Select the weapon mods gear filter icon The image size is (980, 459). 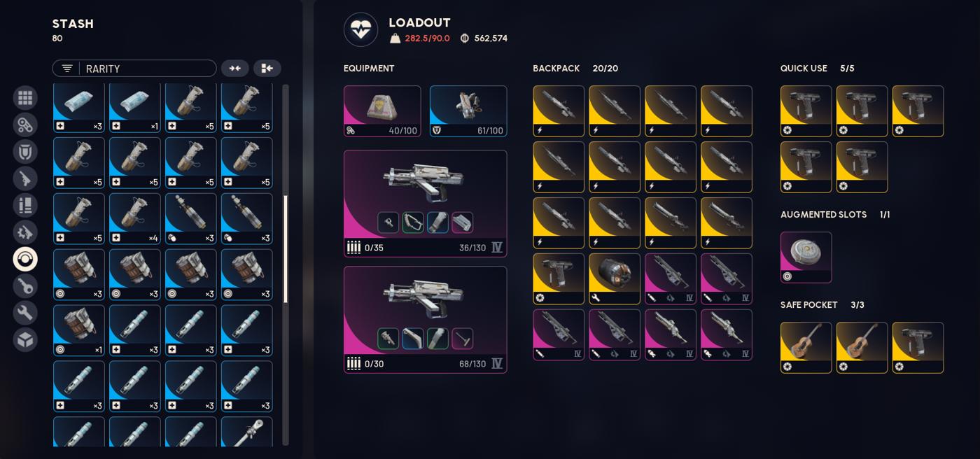click(x=25, y=232)
